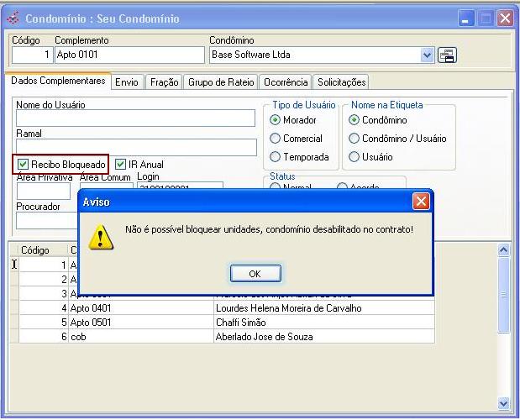520x420 pixels.
Task: Open the Fração tab
Action: pyautogui.click(x=164, y=82)
